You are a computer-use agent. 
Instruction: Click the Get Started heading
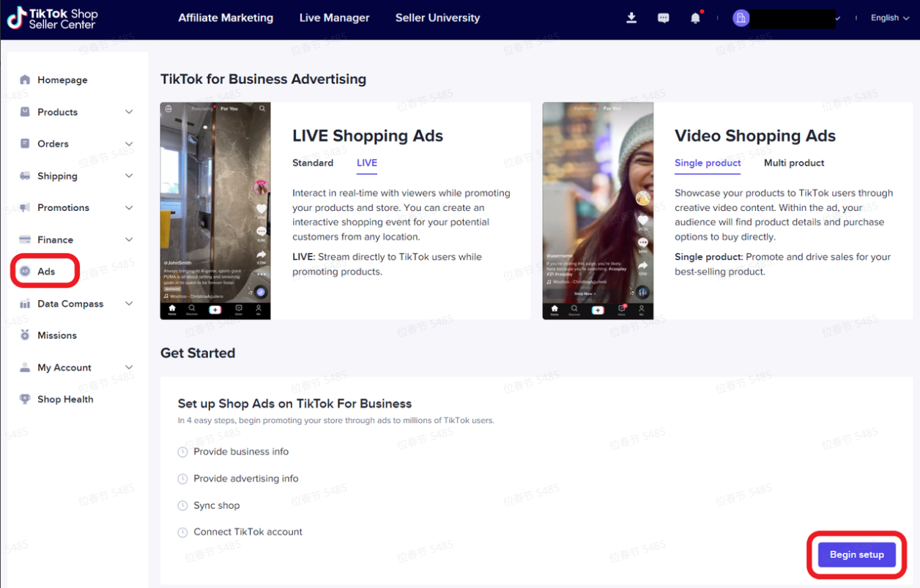198,353
